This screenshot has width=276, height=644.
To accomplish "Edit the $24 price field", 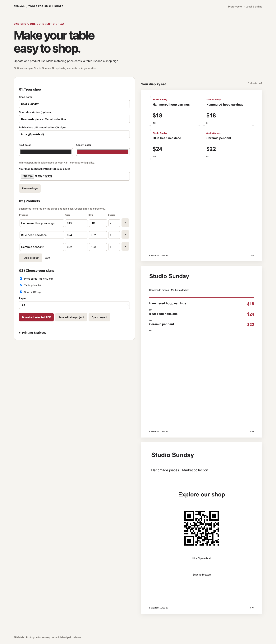I will (x=76, y=235).
